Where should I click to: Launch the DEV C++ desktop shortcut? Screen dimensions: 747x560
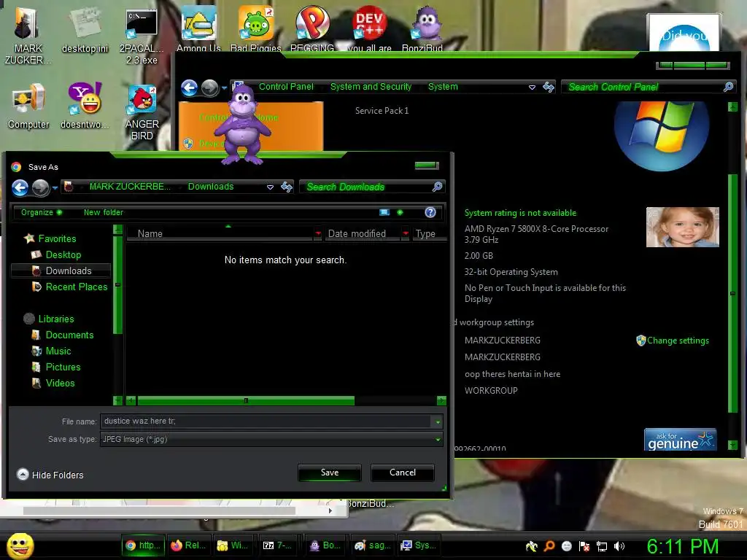click(x=369, y=29)
